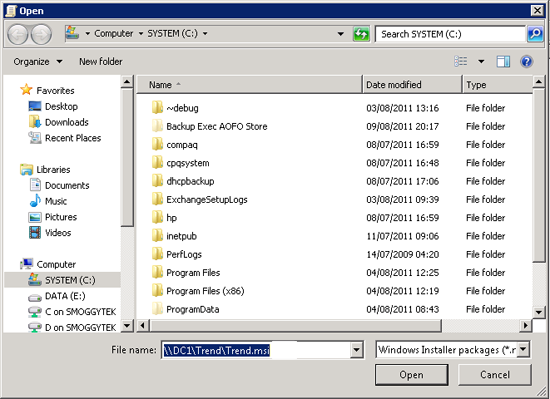
Task: Click the horizontal scroll right arrow
Action: (525, 325)
